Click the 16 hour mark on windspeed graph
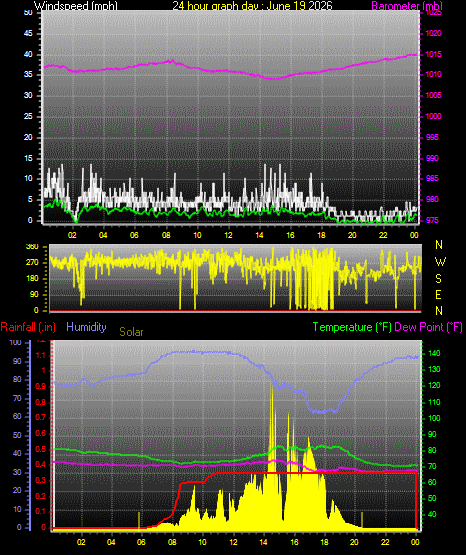Viewport: 466px width, 555px height. tap(290, 235)
